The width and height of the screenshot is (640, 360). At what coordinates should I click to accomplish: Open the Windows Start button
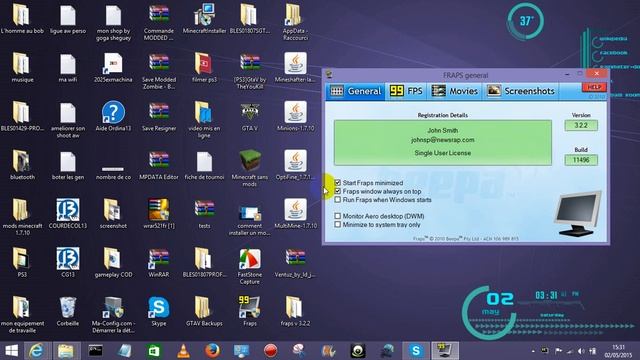(11, 351)
